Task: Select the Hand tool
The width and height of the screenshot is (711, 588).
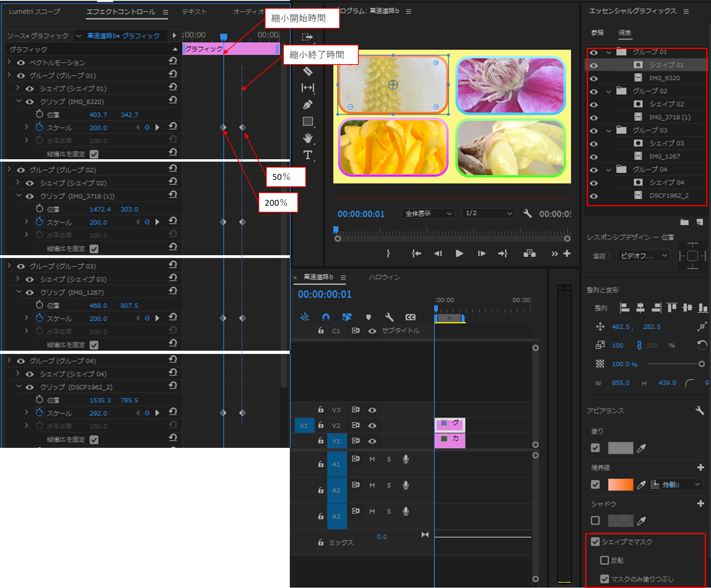Action: [x=307, y=138]
